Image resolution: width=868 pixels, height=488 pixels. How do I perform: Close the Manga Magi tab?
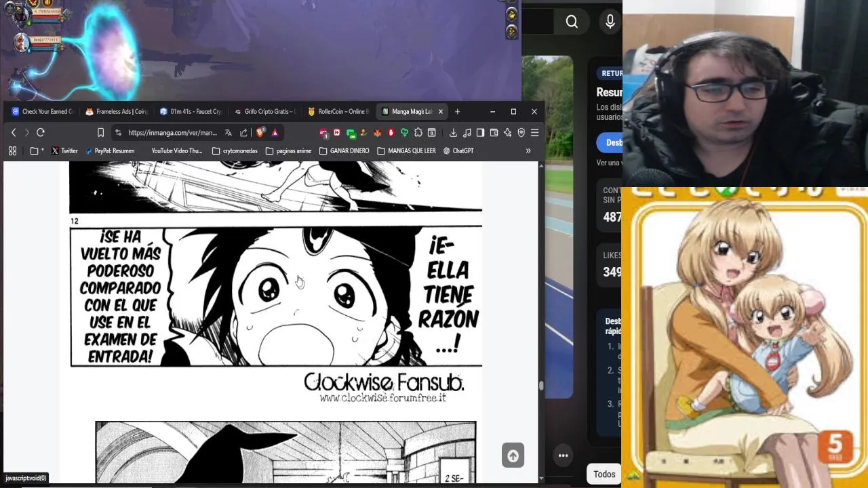[440, 112]
